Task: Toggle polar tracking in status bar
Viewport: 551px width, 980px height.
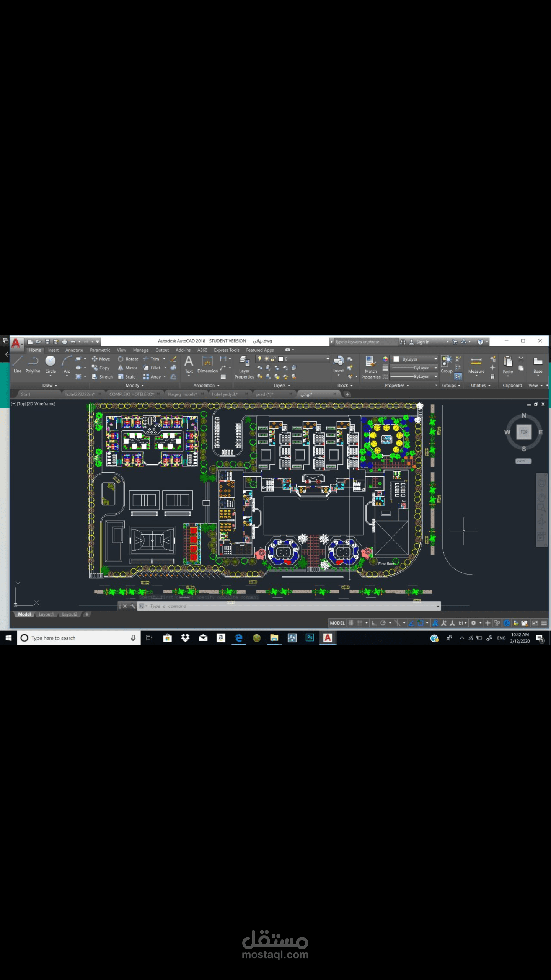Action: point(383,623)
